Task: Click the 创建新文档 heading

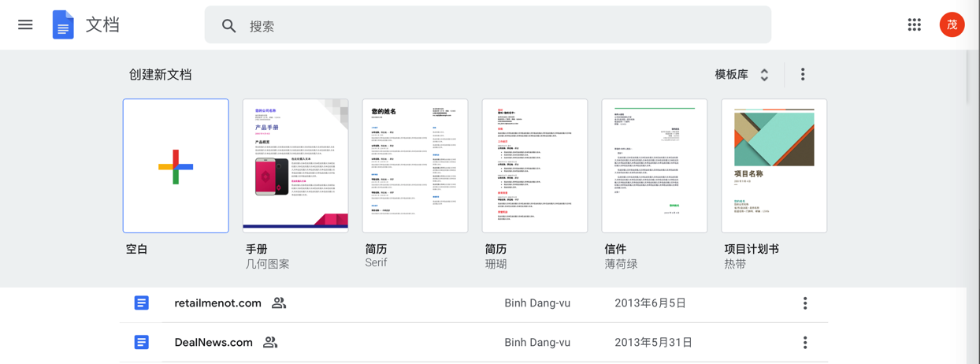Action: tap(161, 75)
